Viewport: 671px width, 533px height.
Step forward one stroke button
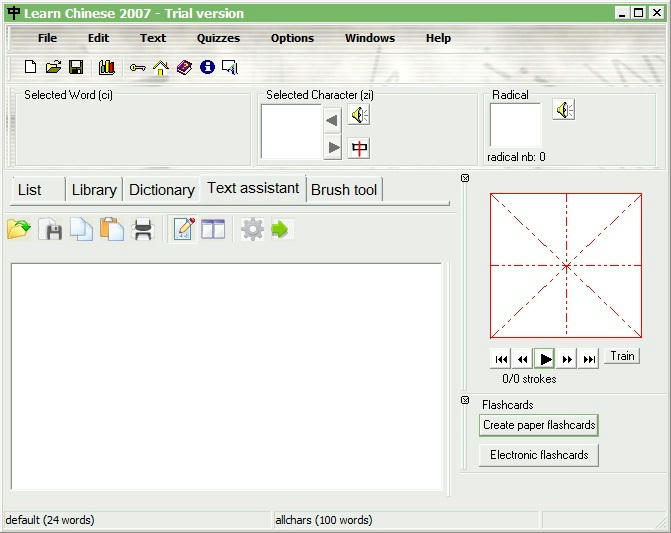(567, 359)
